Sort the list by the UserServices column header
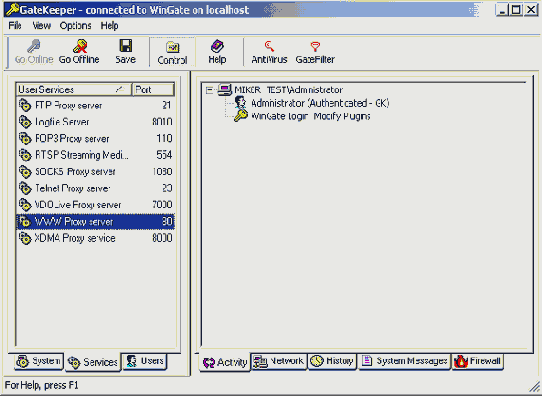Viewport: 542px width, 396px height. [x=74, y=89]
